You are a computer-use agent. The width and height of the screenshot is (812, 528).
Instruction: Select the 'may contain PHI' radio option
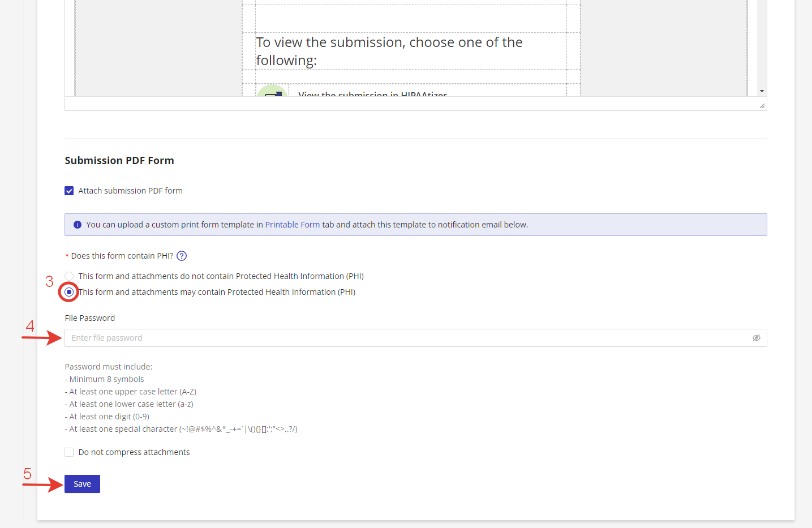click(x=69, y=292)
